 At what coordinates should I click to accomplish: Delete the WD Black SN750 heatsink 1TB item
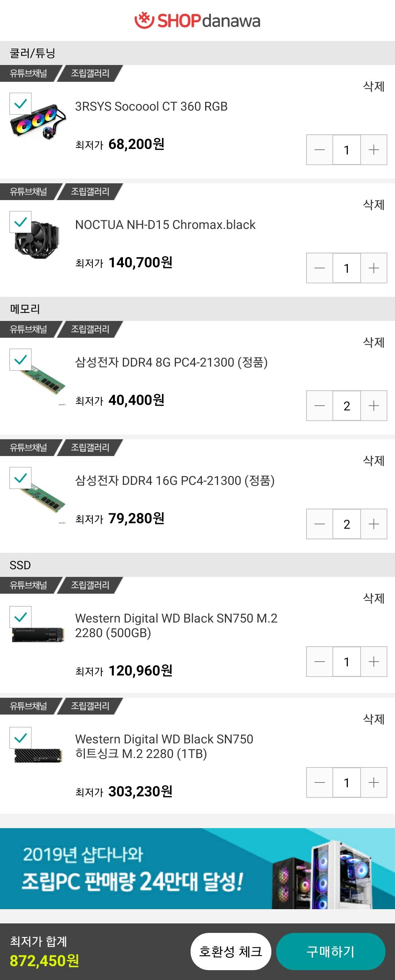pos(373,719)
